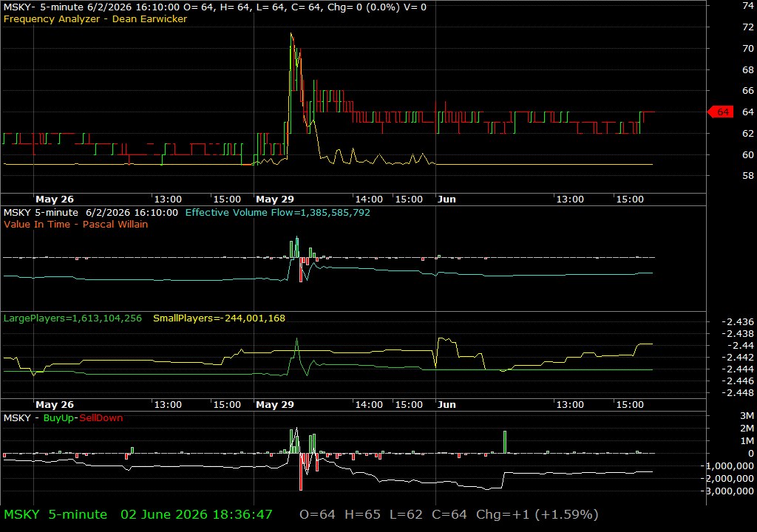Select Value In Time - Pascal Willain label
The width and height of the screenshot is (757, 532).
(x=76, y=224)
